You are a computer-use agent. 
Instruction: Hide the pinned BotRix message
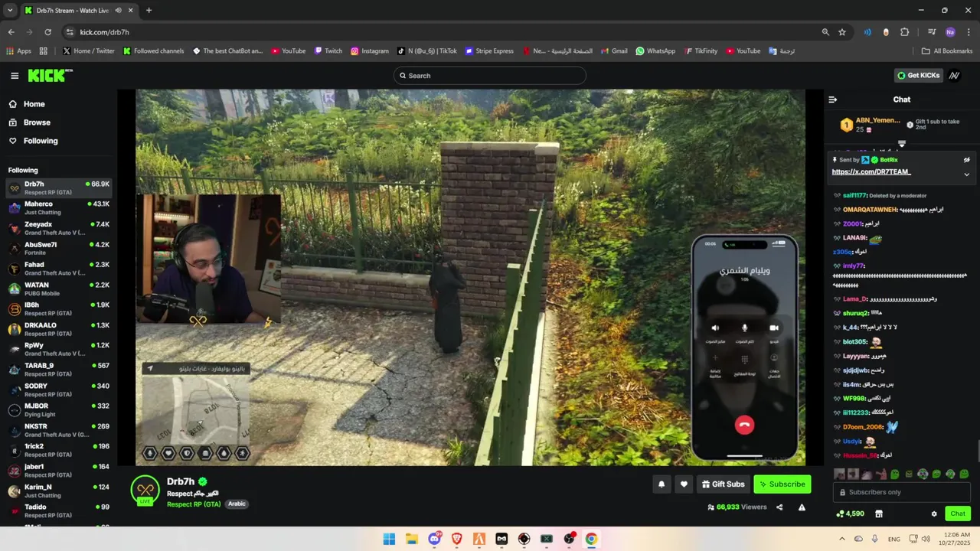tap(966, 160)
